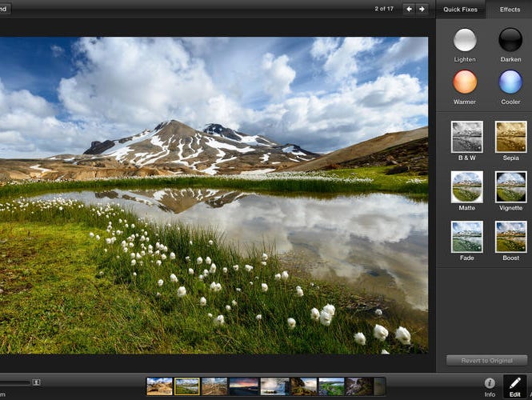Viewport: 532px width, 400px height.
Task: Adjust the zoom slider track
Action: point(15,382)
